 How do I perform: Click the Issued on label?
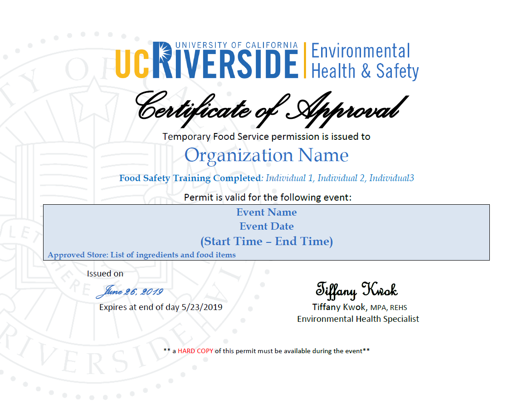tap(105, 274)
